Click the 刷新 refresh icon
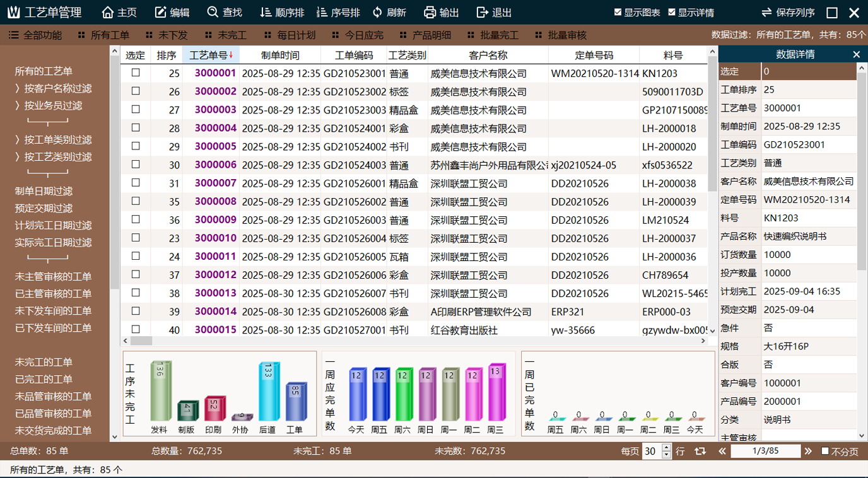 click(x=377, y=13)
